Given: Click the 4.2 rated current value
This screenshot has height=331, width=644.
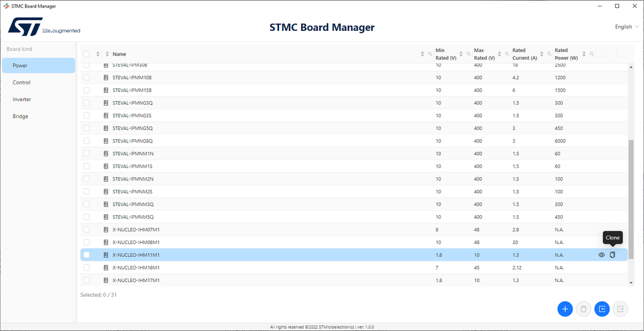Looking at the screenshot, I should click(x=516, y=77).
